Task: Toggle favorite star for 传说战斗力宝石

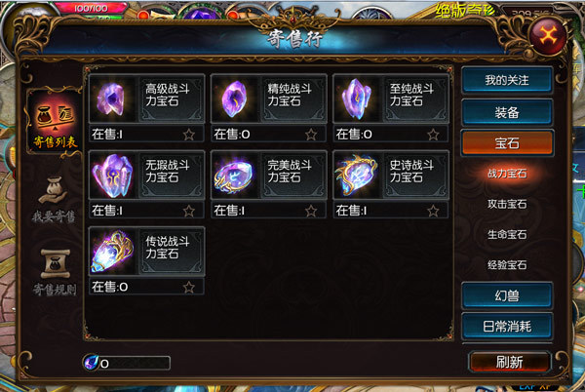Action: (189, 288)
